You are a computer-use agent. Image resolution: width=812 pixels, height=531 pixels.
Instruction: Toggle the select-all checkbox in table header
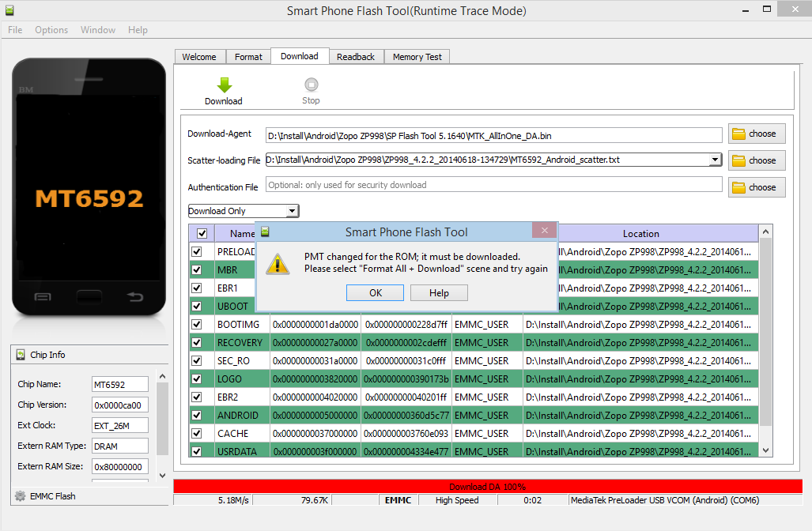202,233
